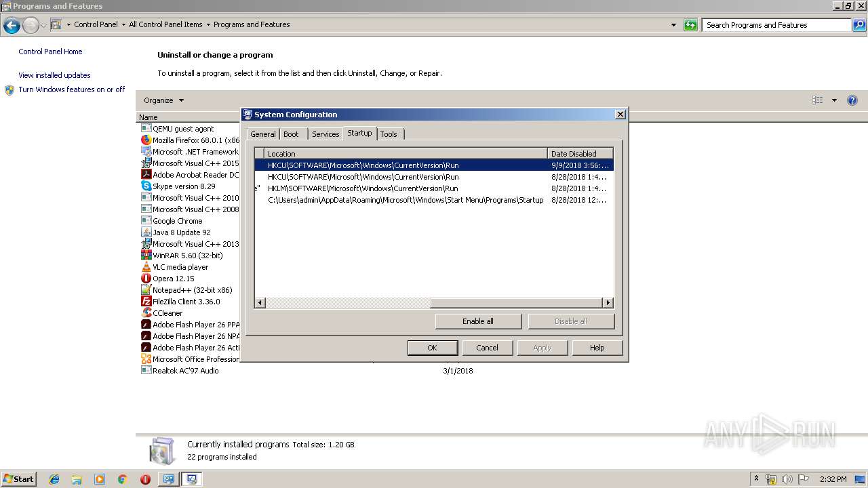The width and height of the screenshot is (868, 488).
Task: Select the Adobe Acrobat Reader DC icon
Action: (146, 175)
